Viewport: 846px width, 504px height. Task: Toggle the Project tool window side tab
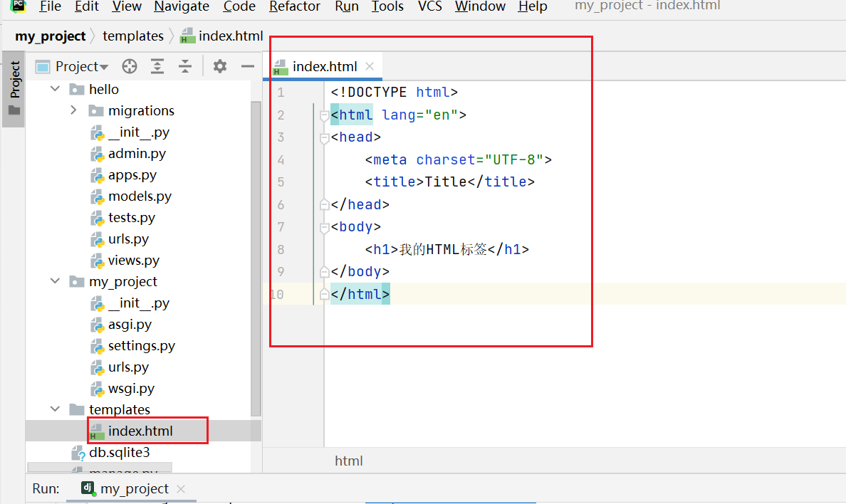tap(14, 89)
